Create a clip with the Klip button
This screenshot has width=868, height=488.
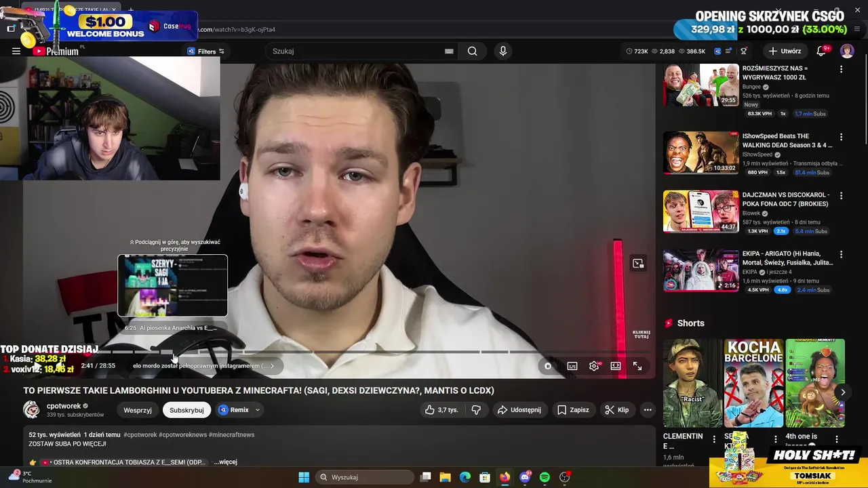pyautogui.click(x=617, y=410)
